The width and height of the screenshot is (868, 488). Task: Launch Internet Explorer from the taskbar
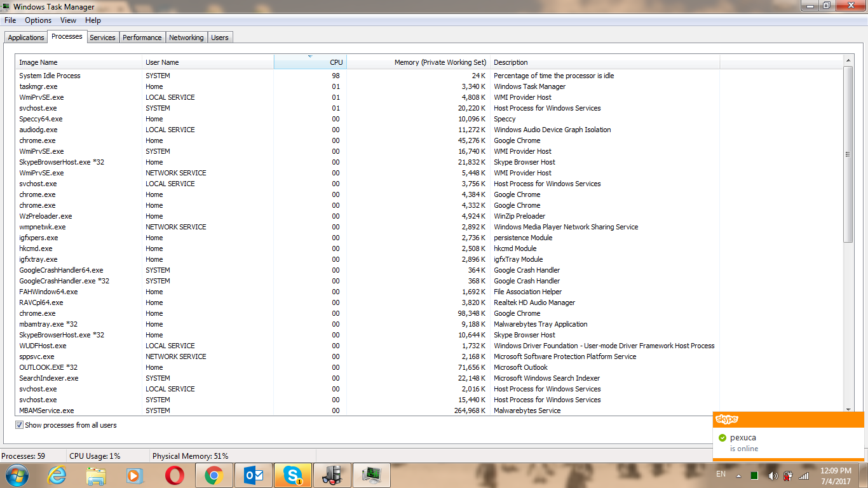[x=57, y=475]
